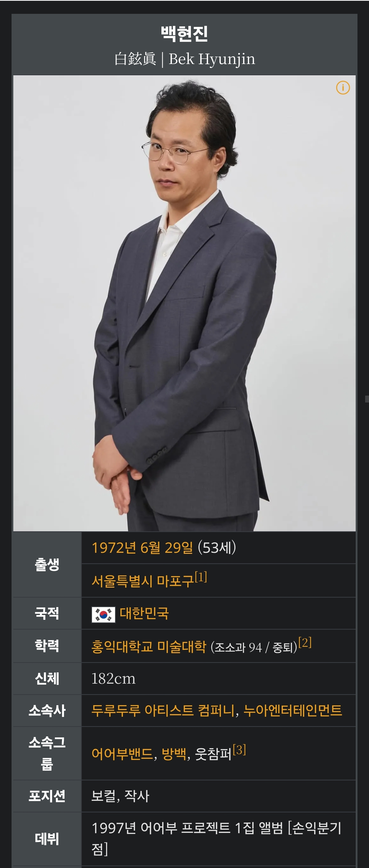This screenshot has height=868, width=369.
Task: Open the 방백 group link
Action: [x=174, y=754]
